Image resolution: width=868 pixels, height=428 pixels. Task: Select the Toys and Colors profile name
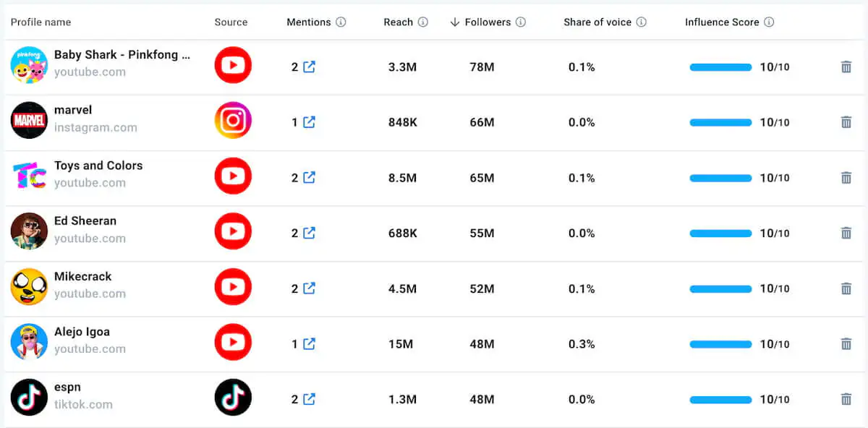coord(98,166)
